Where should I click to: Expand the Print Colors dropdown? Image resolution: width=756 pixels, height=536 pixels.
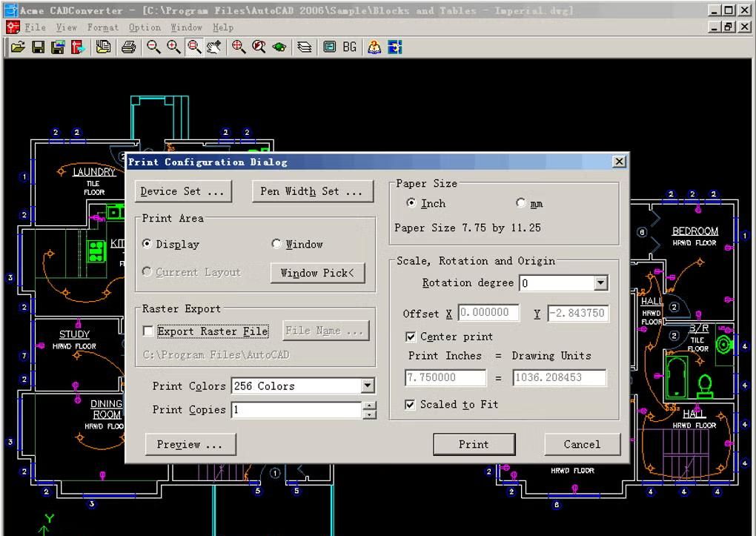(x=368, y=386)
